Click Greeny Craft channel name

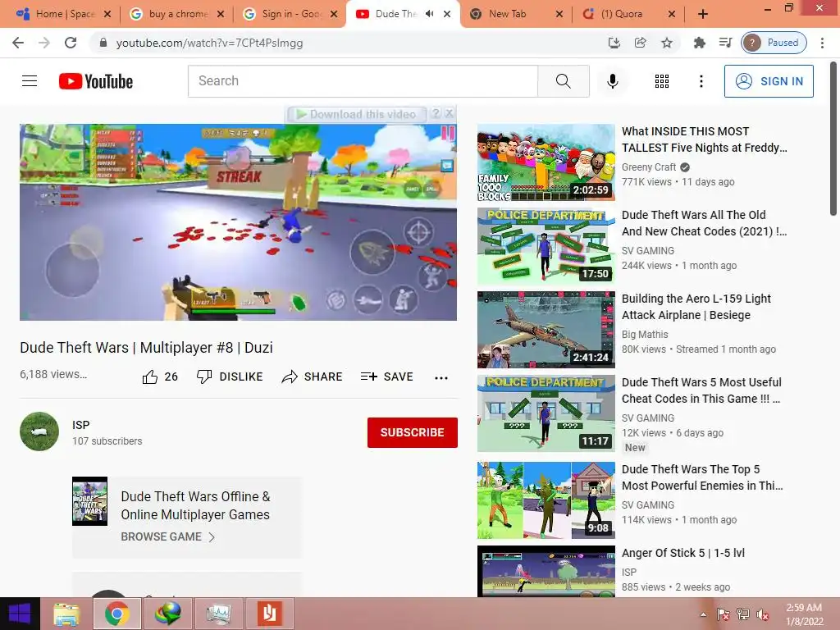(649, 167)
